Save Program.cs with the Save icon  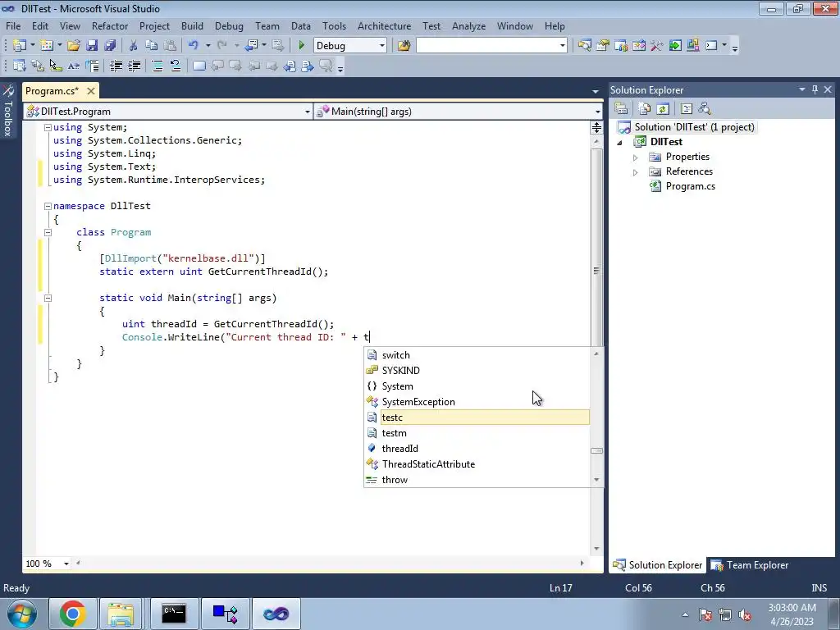92,46
